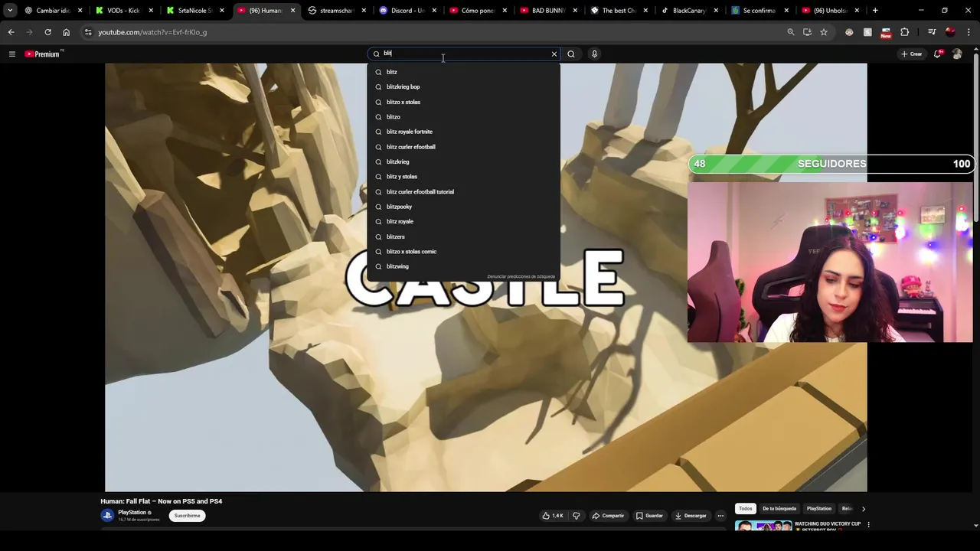This screenshot has height=551, width=980.
Task: Show more chips with the right chevron
Action: pyautogui.click(x=863, y=509)
